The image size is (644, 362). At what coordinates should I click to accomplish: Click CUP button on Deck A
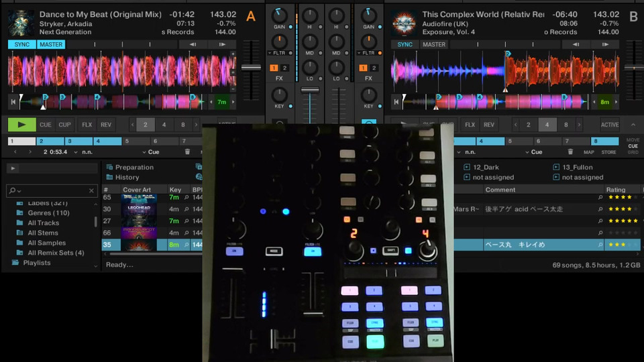[x=64, y=125]
